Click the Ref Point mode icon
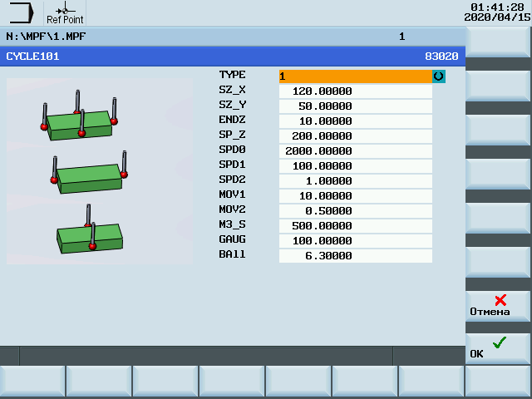This screenshot has width=532, height=399. pos(65,13)
